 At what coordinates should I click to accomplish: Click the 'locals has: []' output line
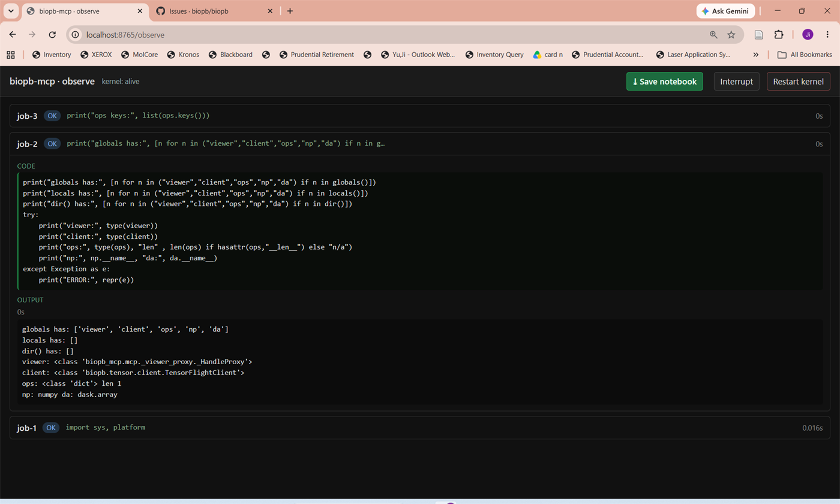tap(50, 340)
